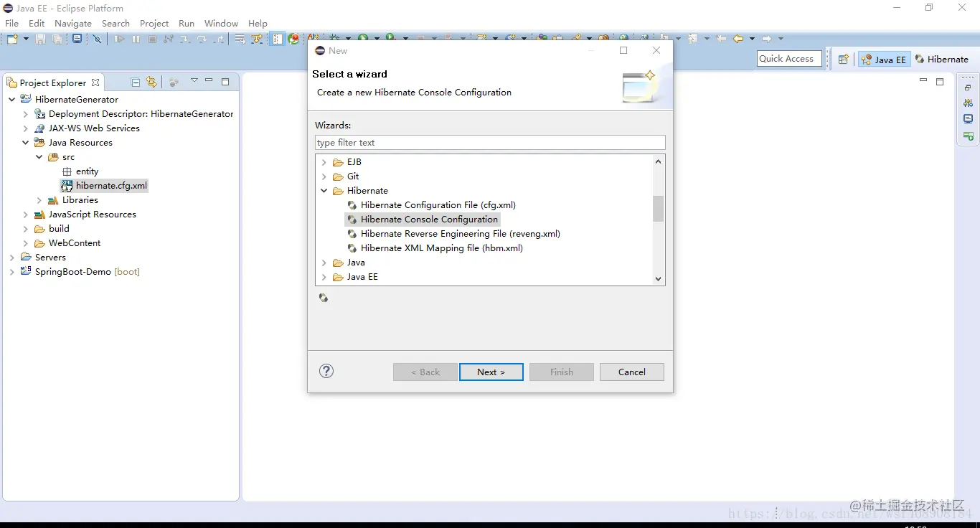The image size is (980, 528).
Task: Collapse the src folder node
Action: [39, 157]
